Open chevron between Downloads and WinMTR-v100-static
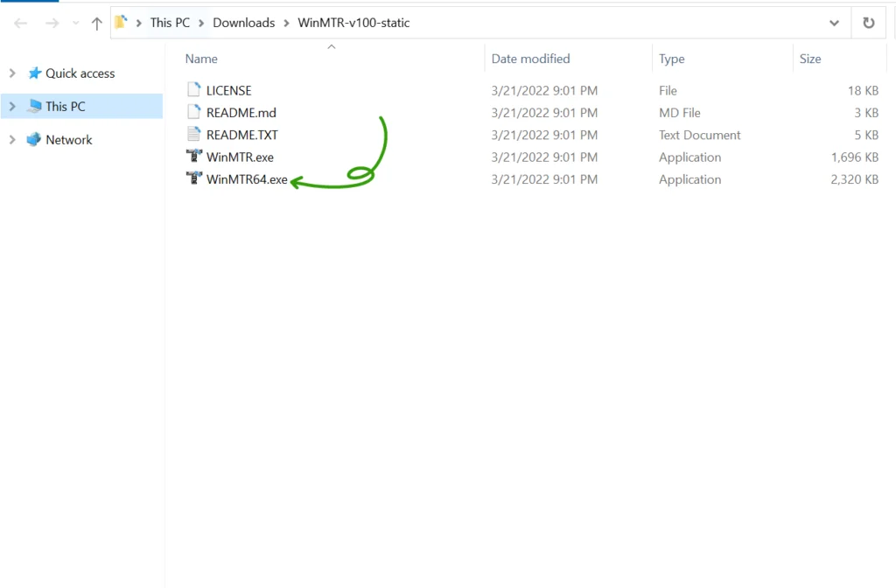 (286, 23)
